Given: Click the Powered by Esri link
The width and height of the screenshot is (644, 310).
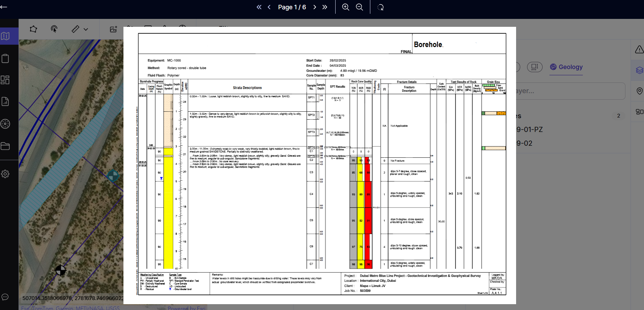Looking at the screenshot, I should point(186,308).
